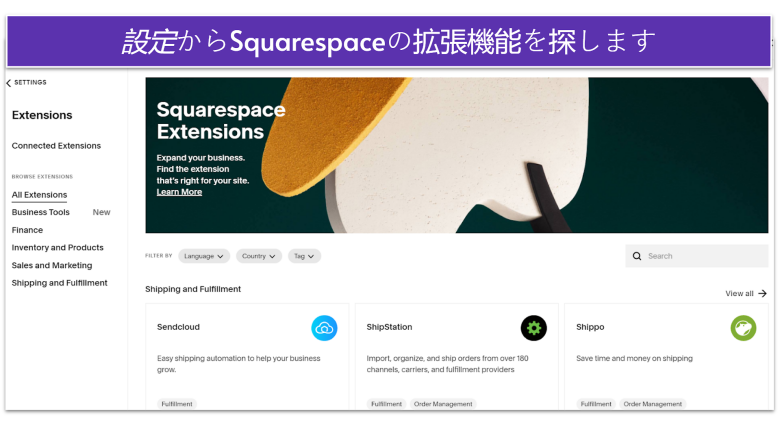Click the Shipping and Fulfillment section heading

click(x=193, y=289)
